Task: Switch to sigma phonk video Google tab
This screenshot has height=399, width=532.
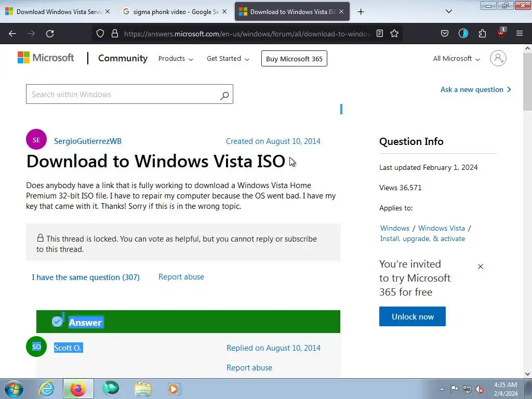Action: click(x=175, y=11)
